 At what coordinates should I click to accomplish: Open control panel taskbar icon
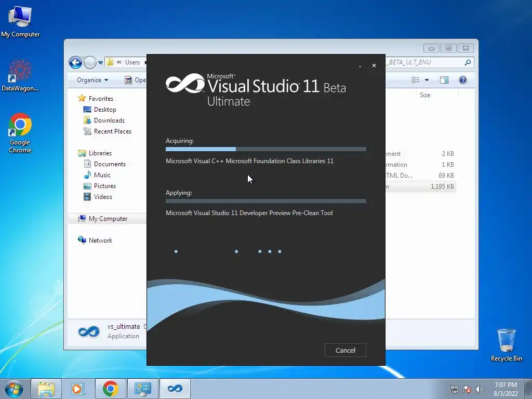142,389
